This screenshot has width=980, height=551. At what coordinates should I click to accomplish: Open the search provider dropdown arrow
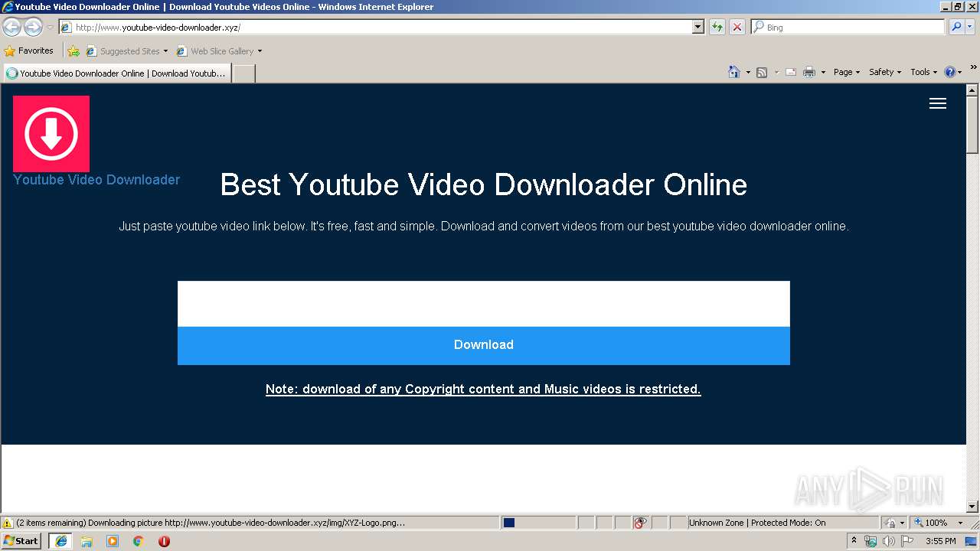(970, 27)
